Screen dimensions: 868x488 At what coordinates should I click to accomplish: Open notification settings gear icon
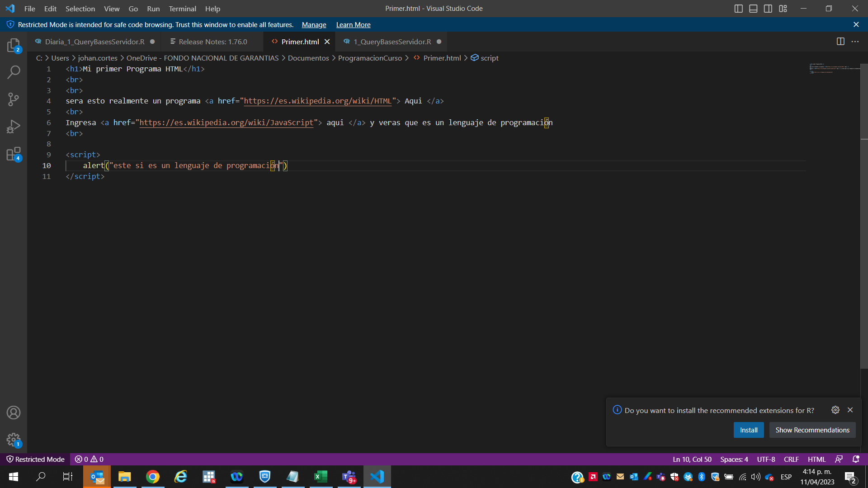click(x=835, y=410)
